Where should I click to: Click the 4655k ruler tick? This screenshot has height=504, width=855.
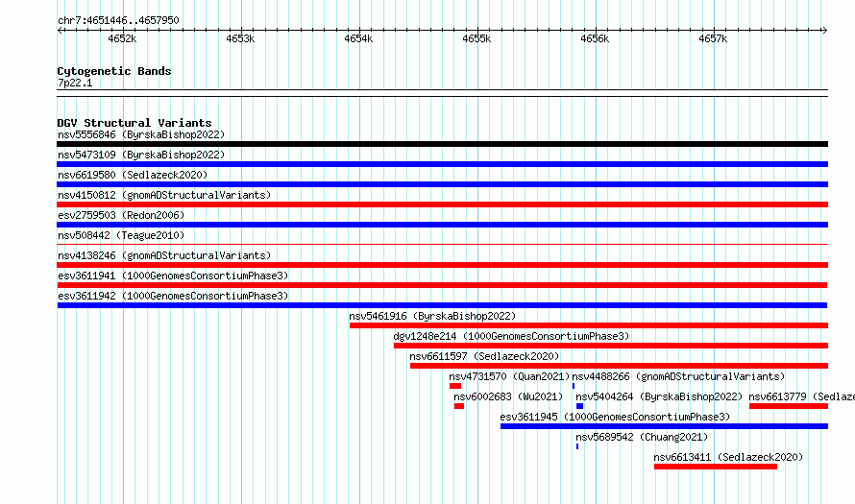coord(477,38)
